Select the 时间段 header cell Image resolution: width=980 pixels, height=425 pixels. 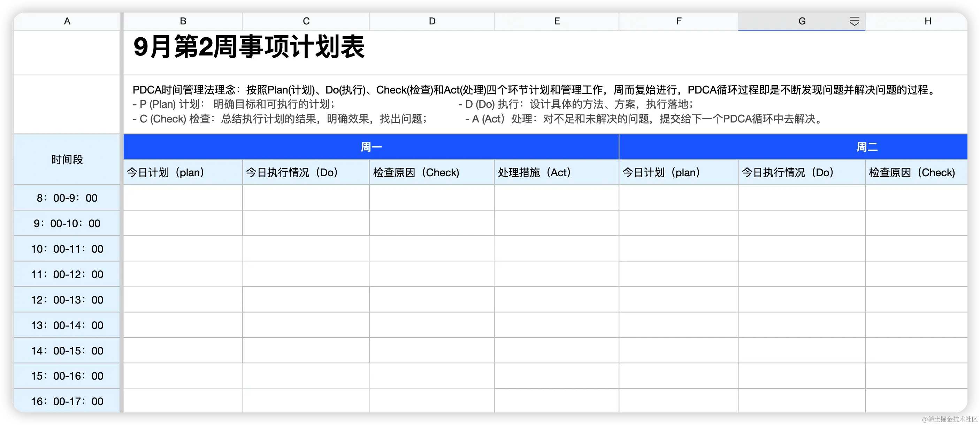67,159
